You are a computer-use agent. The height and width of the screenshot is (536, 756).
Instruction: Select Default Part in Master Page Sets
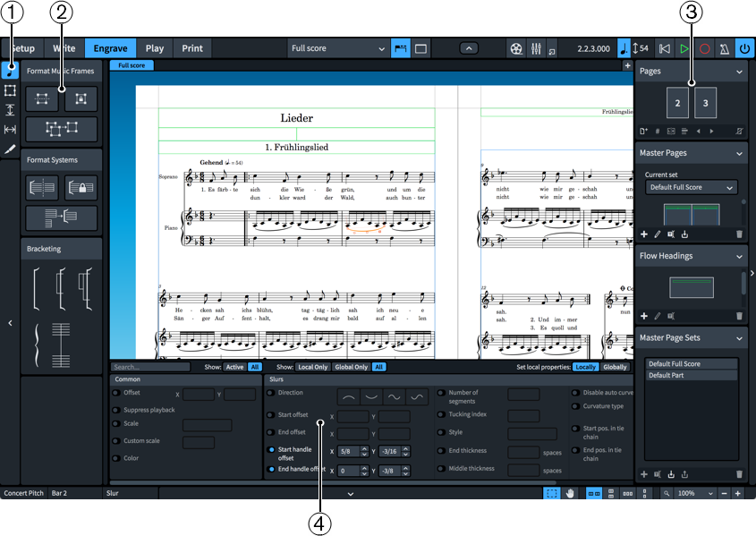691,376
